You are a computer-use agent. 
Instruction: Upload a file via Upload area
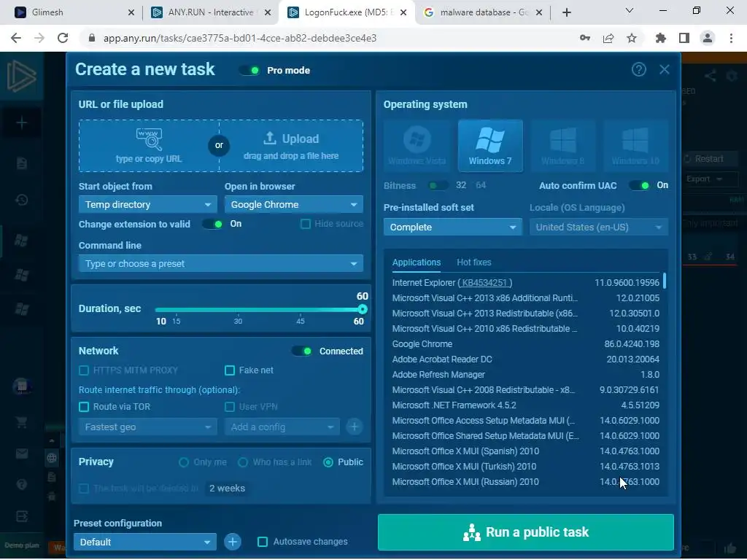click(x=291, y=146)
